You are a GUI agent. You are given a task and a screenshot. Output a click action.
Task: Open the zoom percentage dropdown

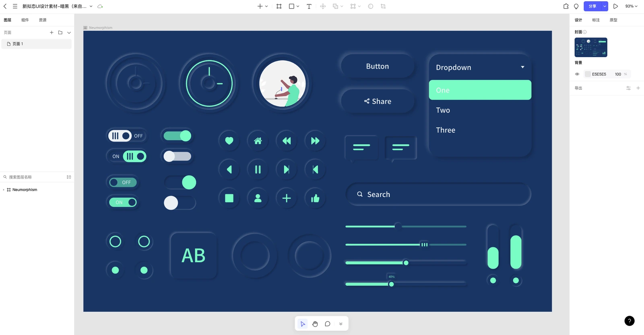631,6
